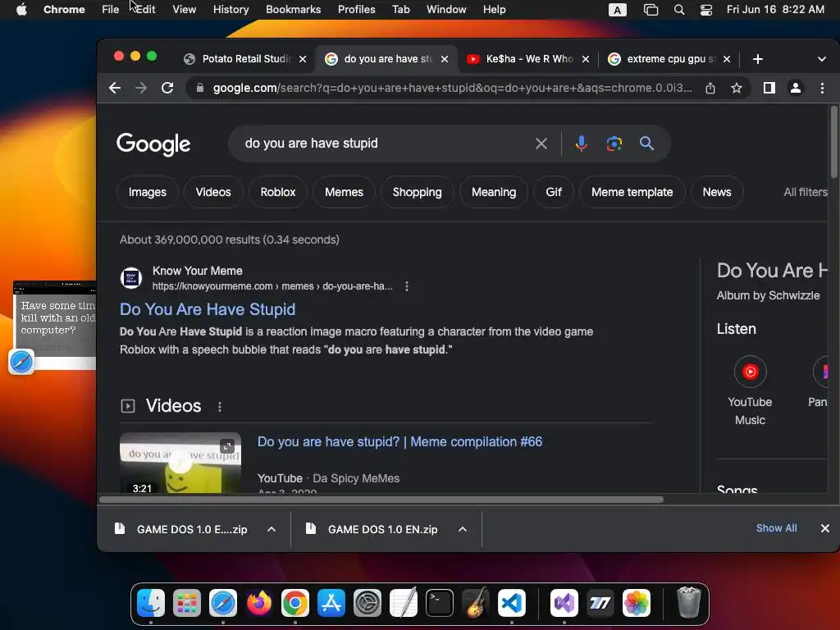The height and width of the screenshot is (630, 840).
Task: Launch GarageBand from the dock
Action: 475,603
